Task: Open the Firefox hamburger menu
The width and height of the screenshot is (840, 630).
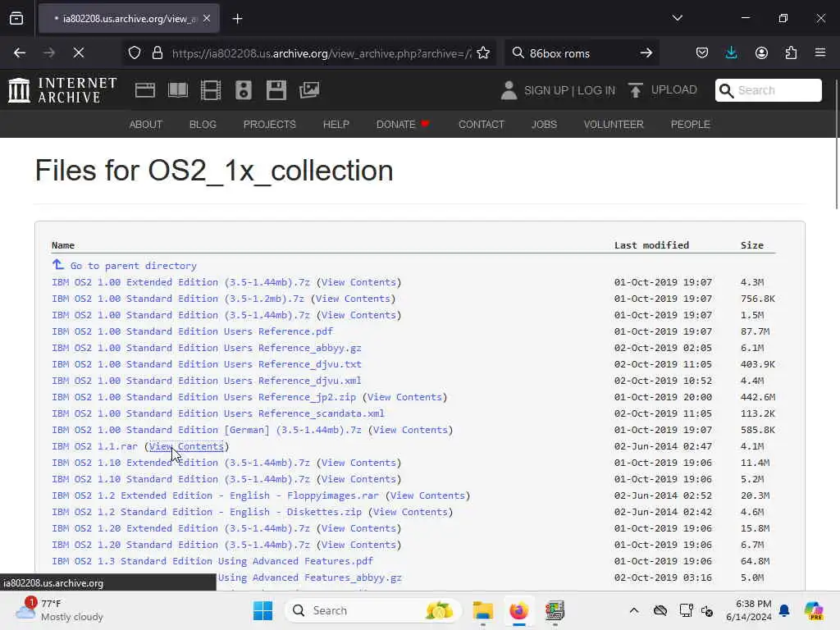Action: click(x=820, y=53)
